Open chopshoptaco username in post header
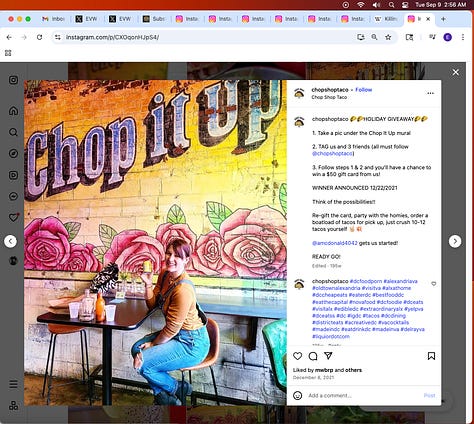This screenshot has height=424, width=474. [330, 90]
